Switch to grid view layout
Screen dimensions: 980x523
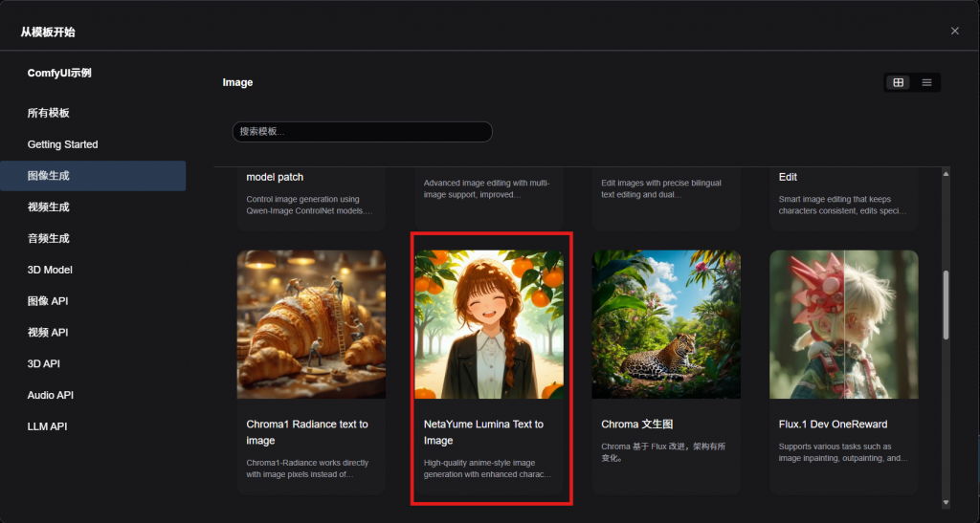click(x=898, y=82)
